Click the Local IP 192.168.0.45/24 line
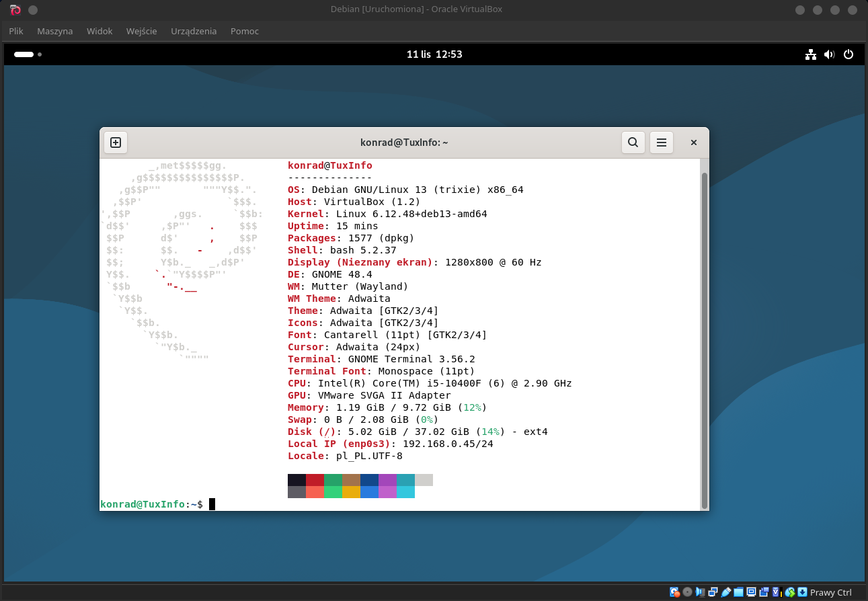Screen dimensions: 868x601 pyautogui.click(x=391, y=444)
